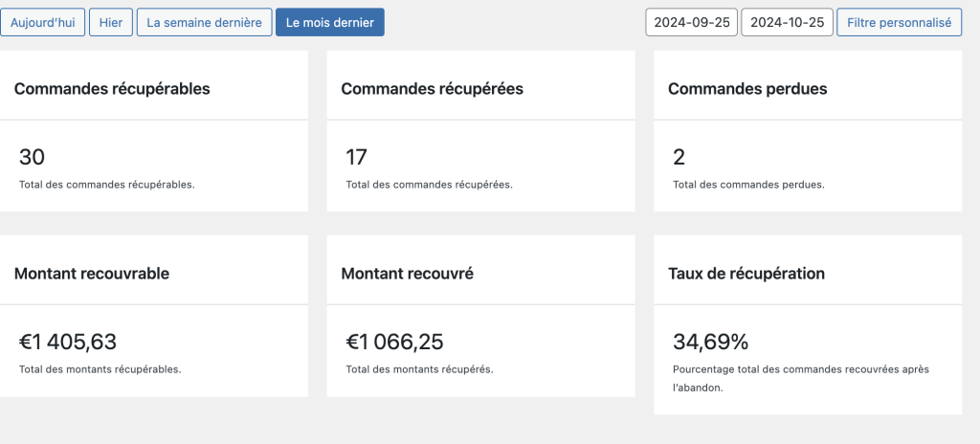Click the 34,69% recovery rate value

pyautogui.click(x=710, y=342)
